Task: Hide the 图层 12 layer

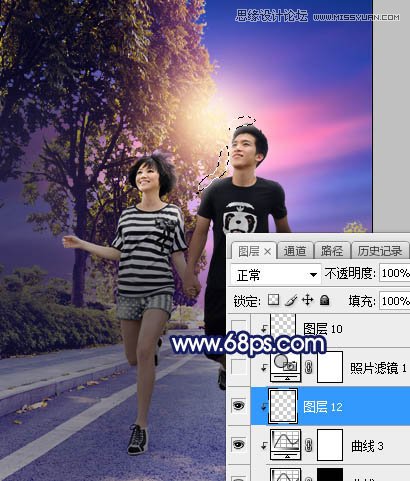Action: (239, 406)
